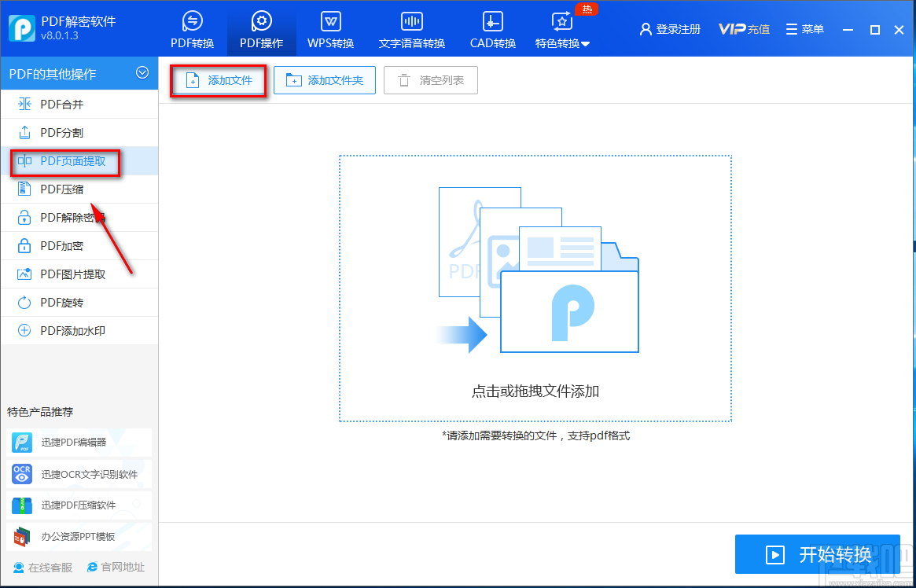This screenshot has width=916, height=588.
Task: Click the 开始转换 button
Action: pos(818,554)
